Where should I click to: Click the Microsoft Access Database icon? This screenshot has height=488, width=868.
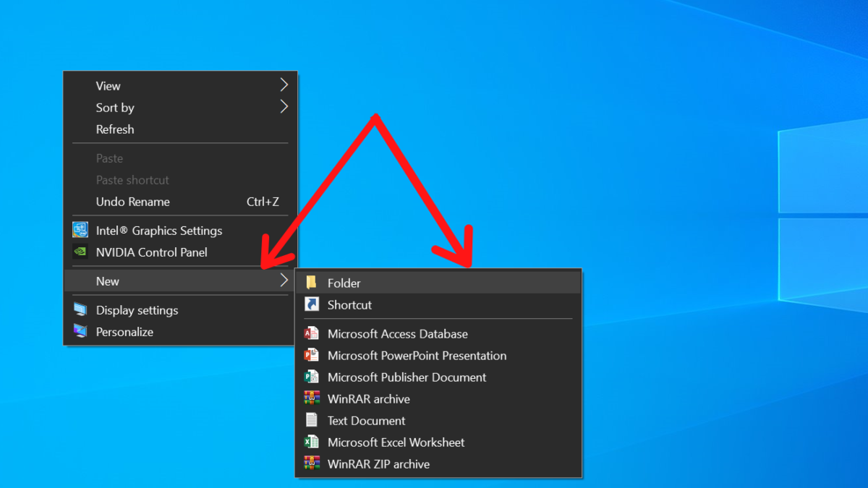pos(312,333)
